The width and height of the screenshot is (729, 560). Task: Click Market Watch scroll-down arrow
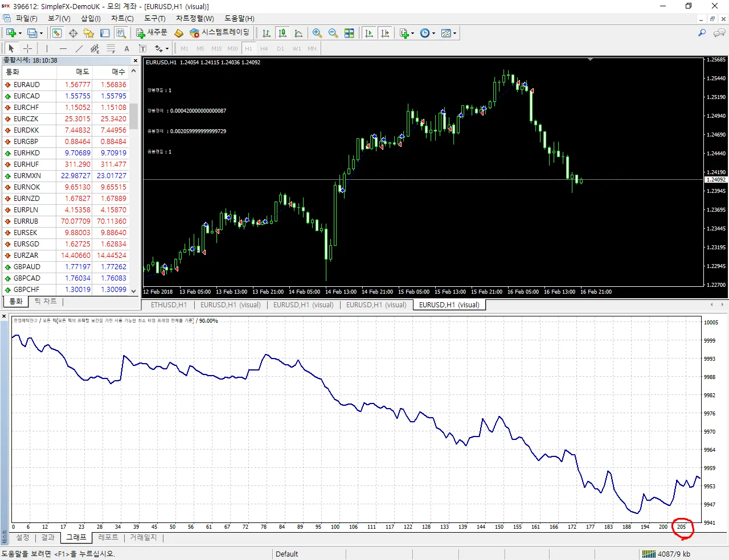133,290
